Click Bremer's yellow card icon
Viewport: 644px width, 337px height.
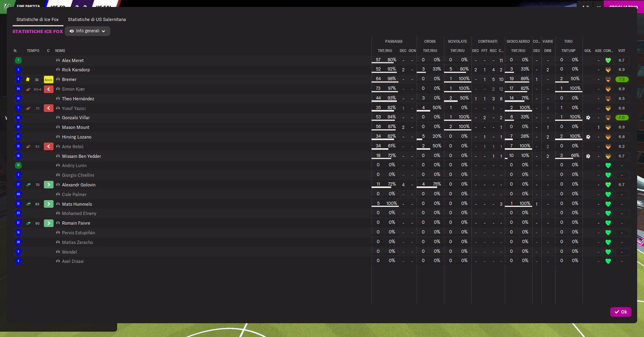28,79
